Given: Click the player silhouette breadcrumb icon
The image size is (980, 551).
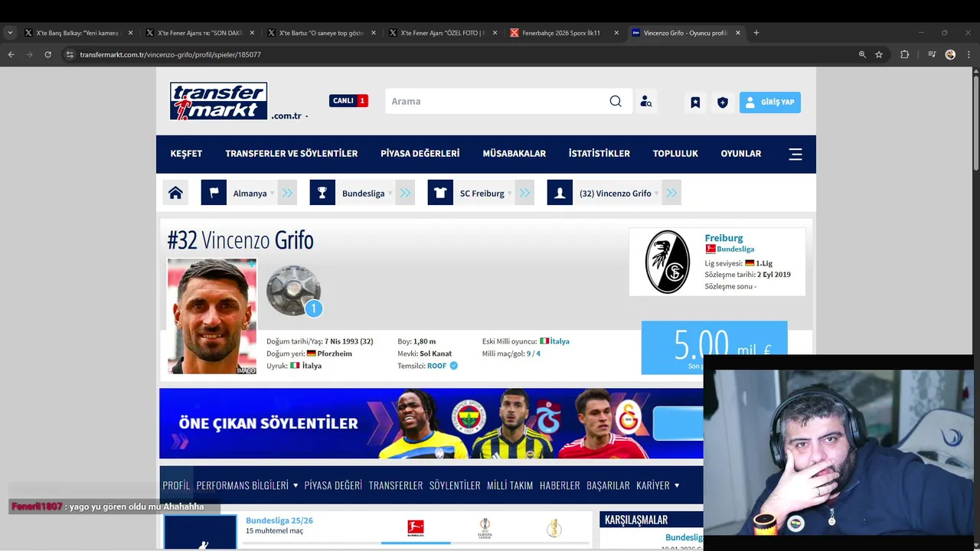Looking at the screenshot, I should [560, 193].
